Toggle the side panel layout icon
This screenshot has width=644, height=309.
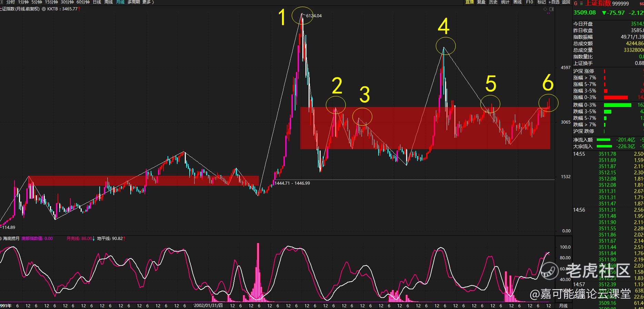point(552,9)
